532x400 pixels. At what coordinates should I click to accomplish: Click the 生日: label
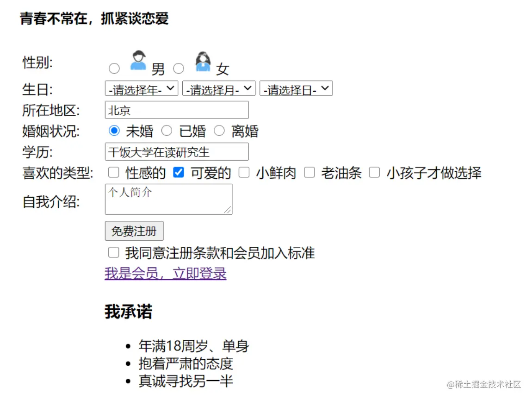(x=37, y=90)
